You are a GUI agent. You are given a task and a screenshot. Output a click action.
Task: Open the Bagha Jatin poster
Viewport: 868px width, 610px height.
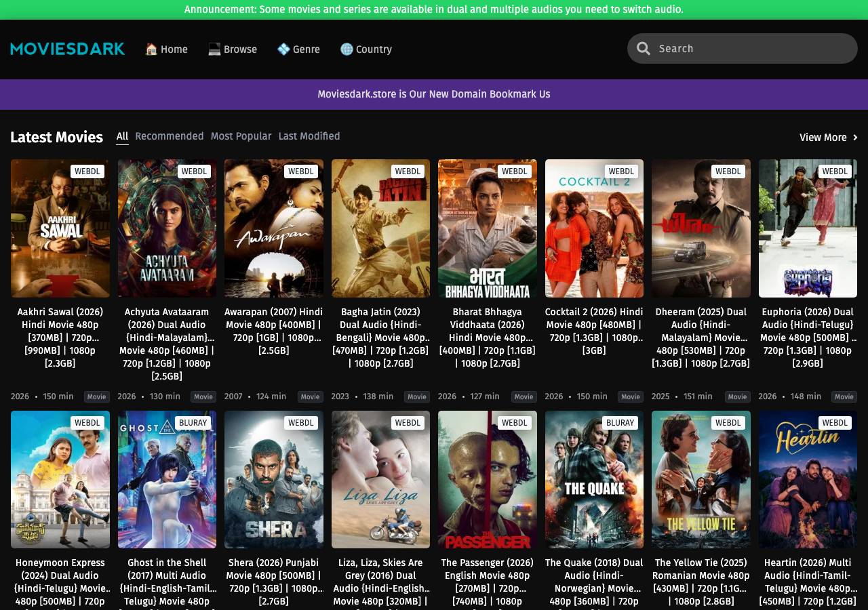(x=380, y=228)
